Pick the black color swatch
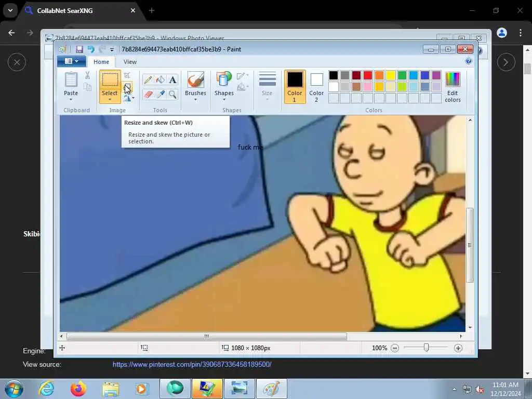This screenshot has height=399, width=532. (x=333, y=75)
